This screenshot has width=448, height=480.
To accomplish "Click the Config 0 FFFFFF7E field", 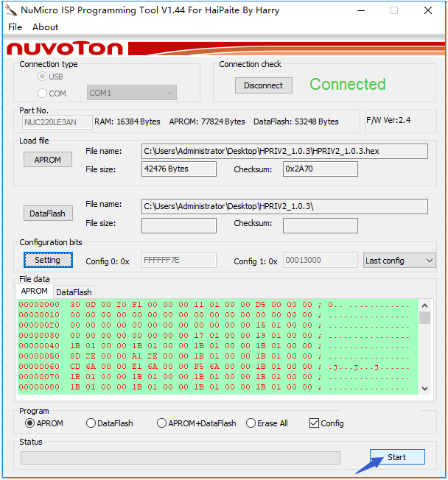I will (x=179, y=260).
